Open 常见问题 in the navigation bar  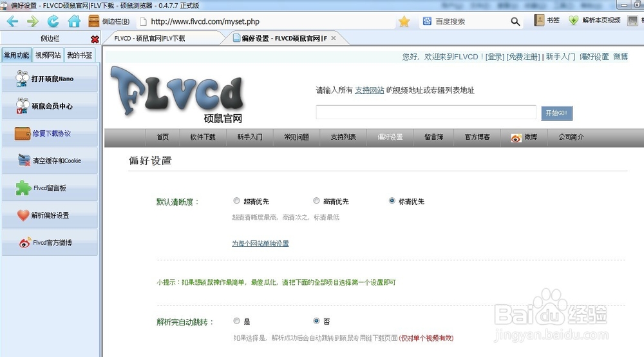click(x=296, y=137)
